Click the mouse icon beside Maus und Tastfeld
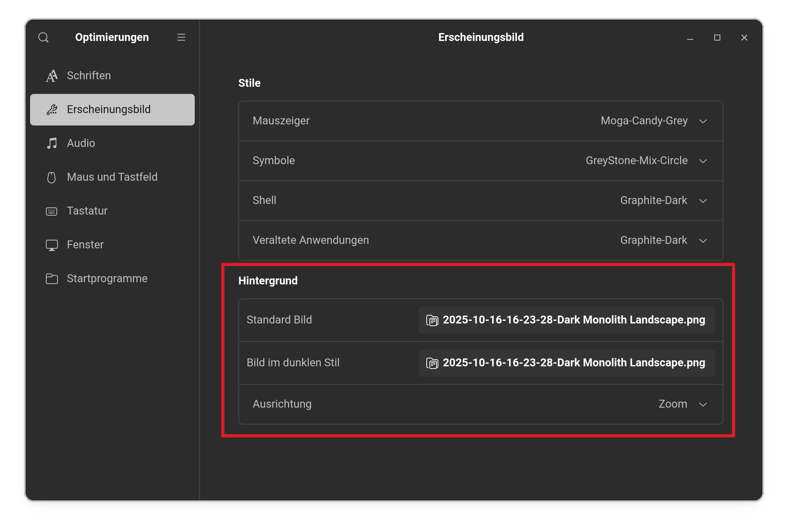The image size is (788, 532). point(52,177)
